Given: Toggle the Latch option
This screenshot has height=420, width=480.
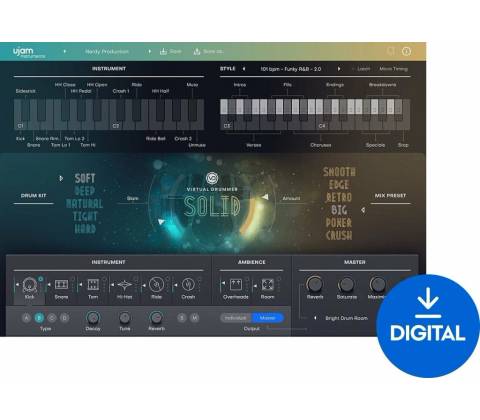Looking at the screenshot, I should click(x=363, y=69).
